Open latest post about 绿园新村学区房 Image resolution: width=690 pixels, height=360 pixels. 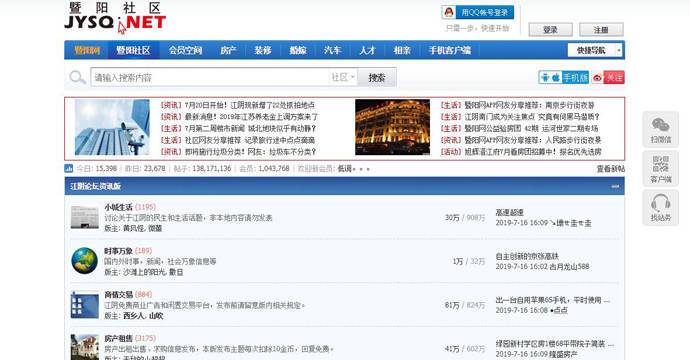pos(554,344)
